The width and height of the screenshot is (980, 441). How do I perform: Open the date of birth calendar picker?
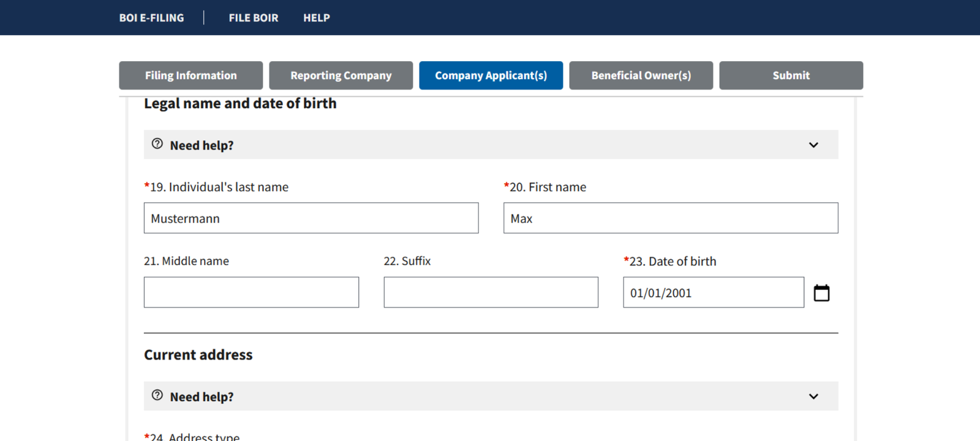[x=821, y=293]
